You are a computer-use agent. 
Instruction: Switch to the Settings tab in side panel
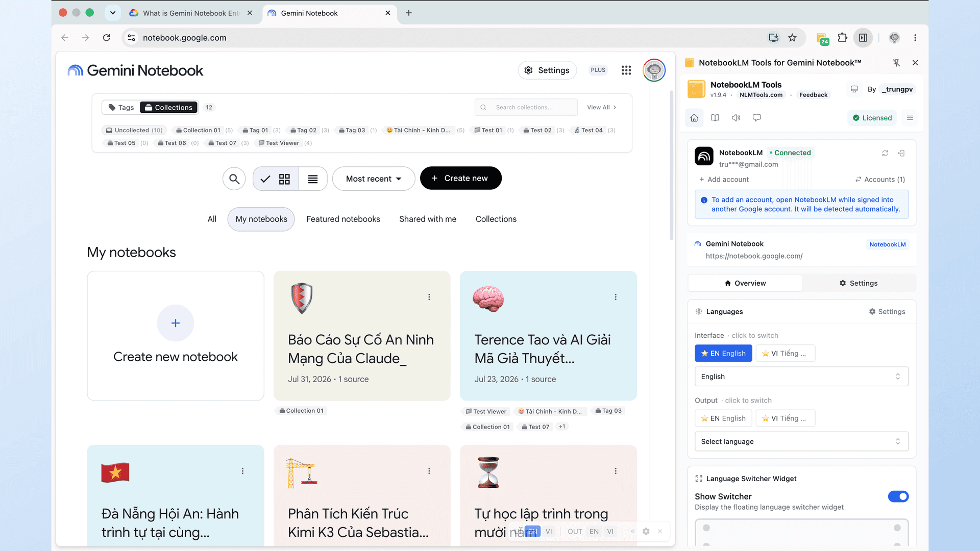tap(859, 283)
